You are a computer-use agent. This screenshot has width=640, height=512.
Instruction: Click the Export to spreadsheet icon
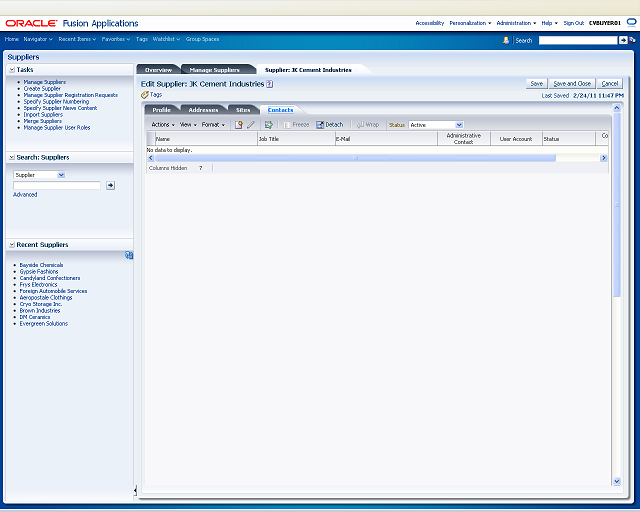point(269,125)
